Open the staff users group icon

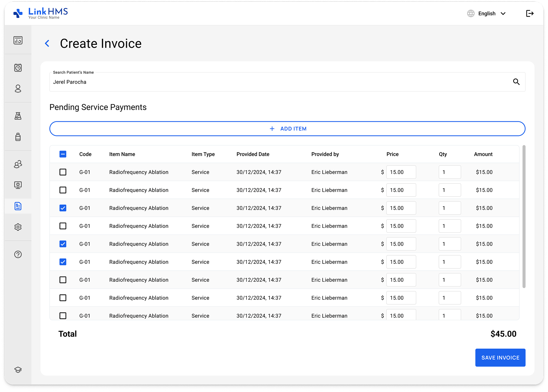pos(18,164)
